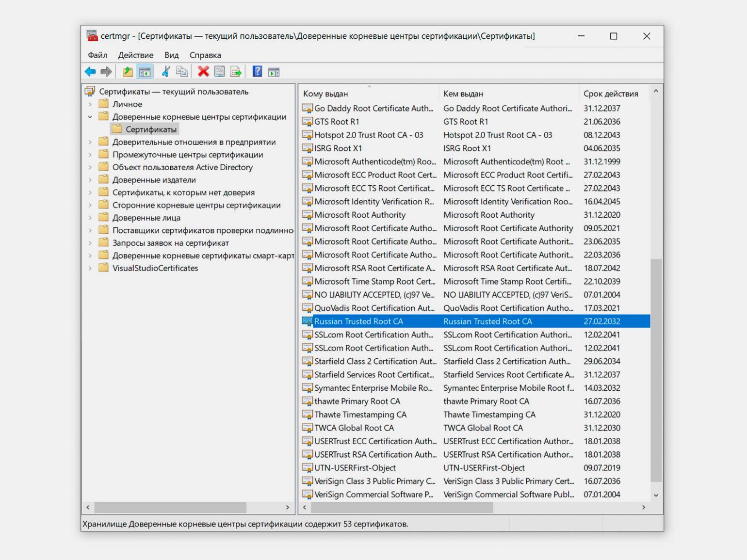Select Запросы заявок на сертификат in the tree
The width and height of the screenshot is (747, 560).
pyautogui.click(x=171, y=243)
